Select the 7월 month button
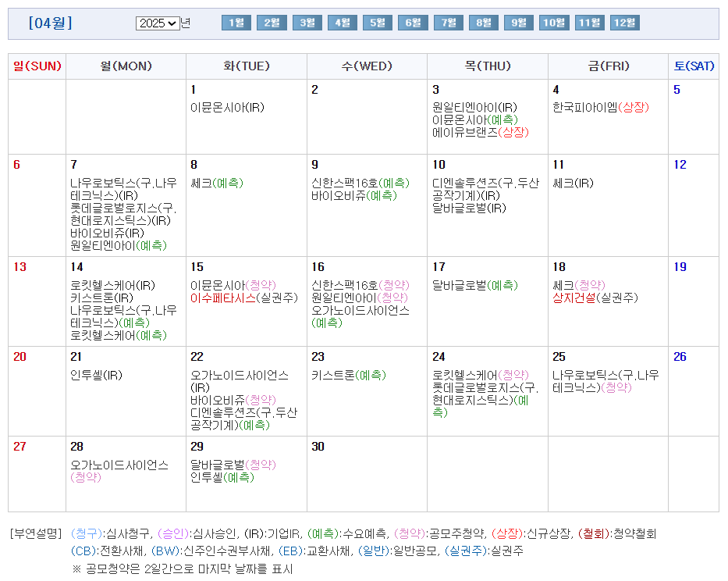The image size is (728, 581). click(x=449, y=23)
